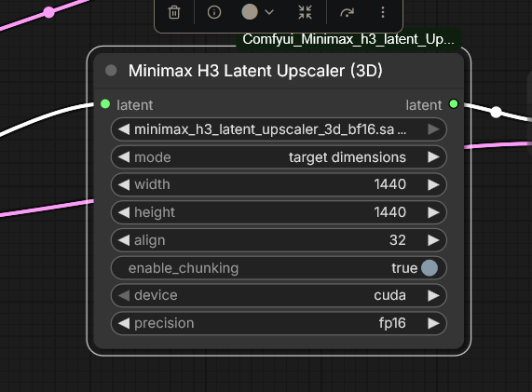Viewport: 532px width, 392px height.
Task: Open more options three-dot menu
Action: point(383,12)
